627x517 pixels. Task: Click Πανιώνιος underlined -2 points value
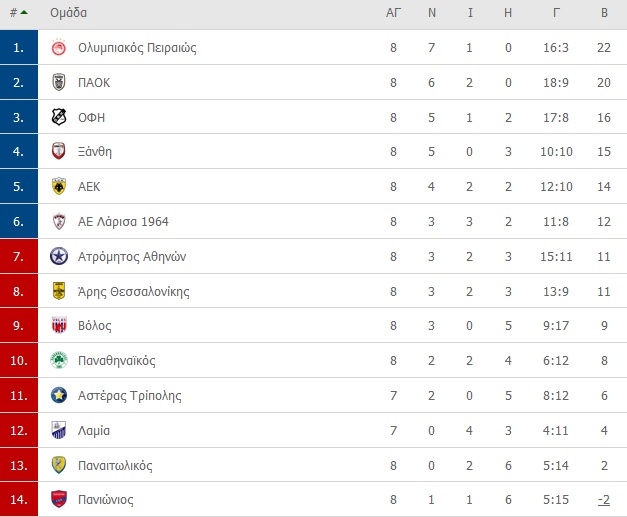[604, 499]
